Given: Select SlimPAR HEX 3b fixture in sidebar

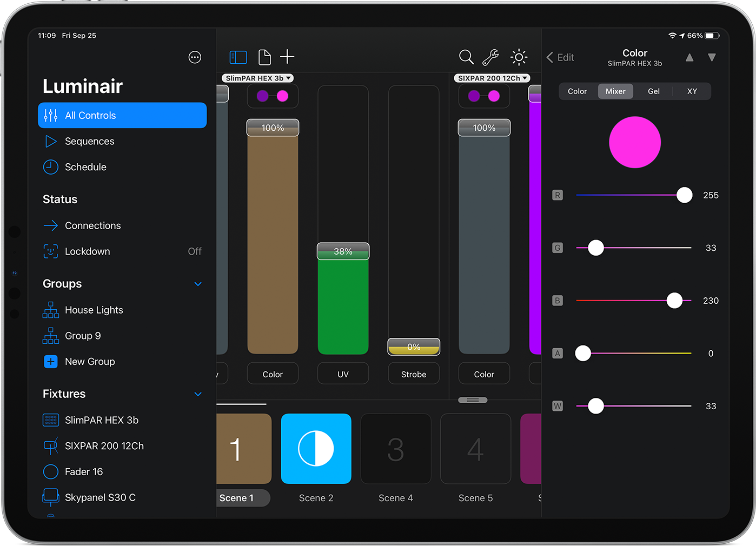Looking at the screenshot, I should click(122, 420).
